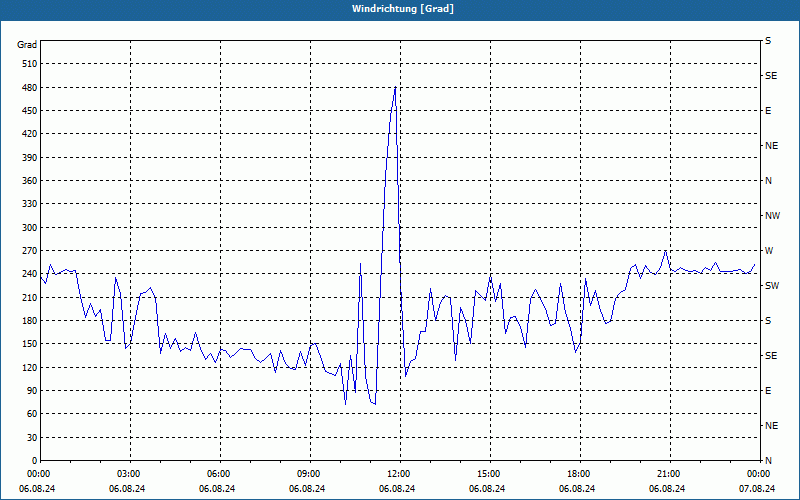Click the time label 03:00
800x500 pixels.
click(x=130, y=473)
